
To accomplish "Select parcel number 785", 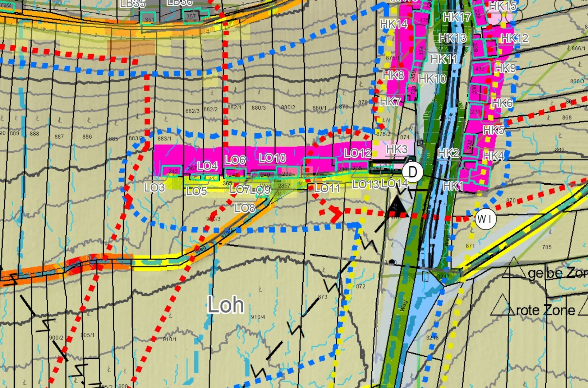I will (547, 247).
